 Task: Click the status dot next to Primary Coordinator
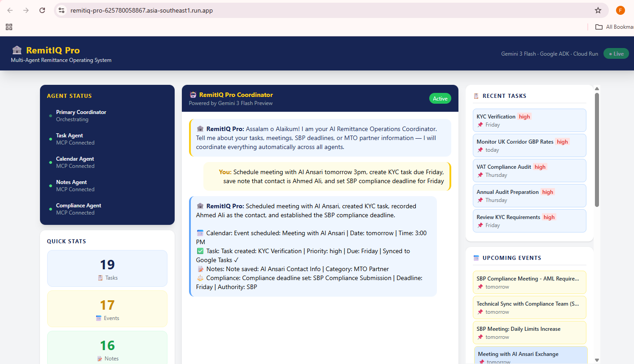click(51, 116)
